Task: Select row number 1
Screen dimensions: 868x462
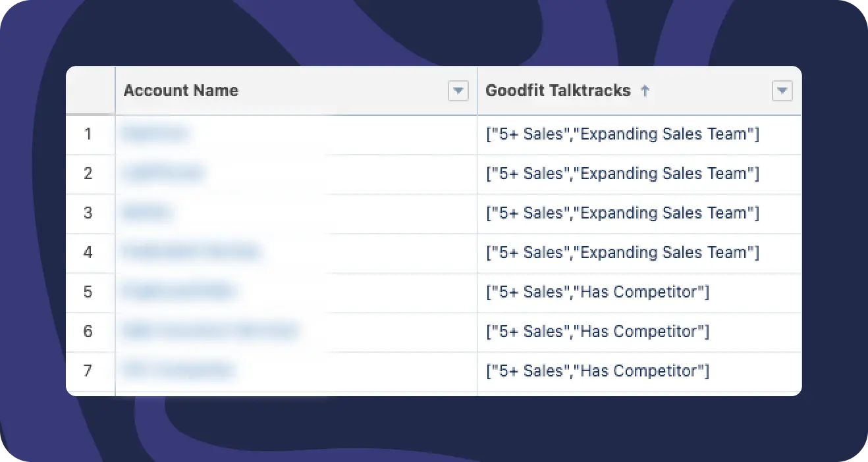Action: click(x=88, y=134)
